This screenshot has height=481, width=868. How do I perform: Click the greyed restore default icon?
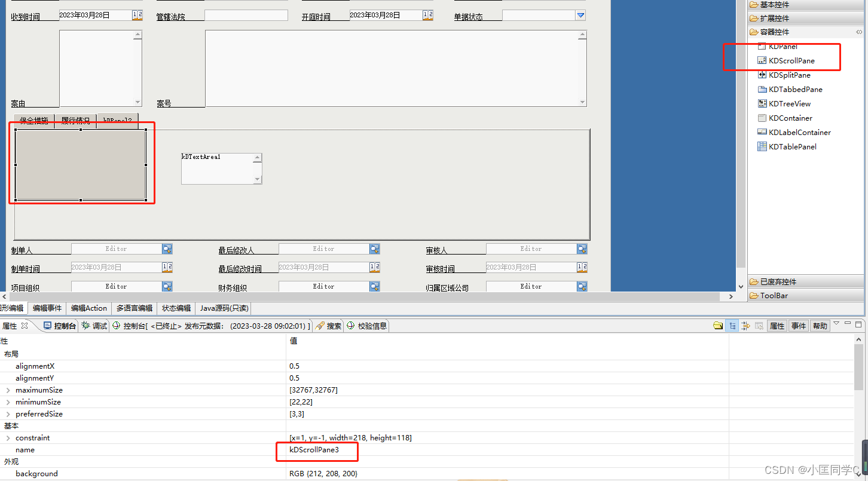(x=759, y=326)
